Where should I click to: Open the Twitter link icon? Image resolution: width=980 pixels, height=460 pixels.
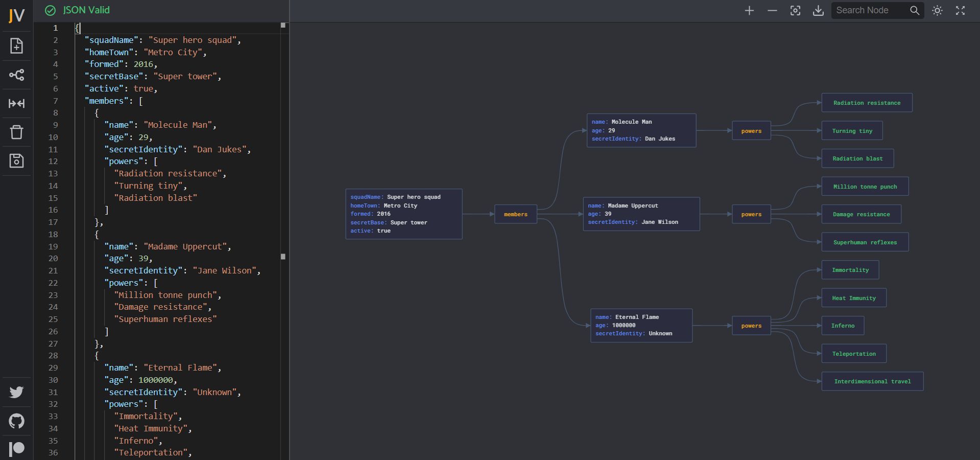16,392
